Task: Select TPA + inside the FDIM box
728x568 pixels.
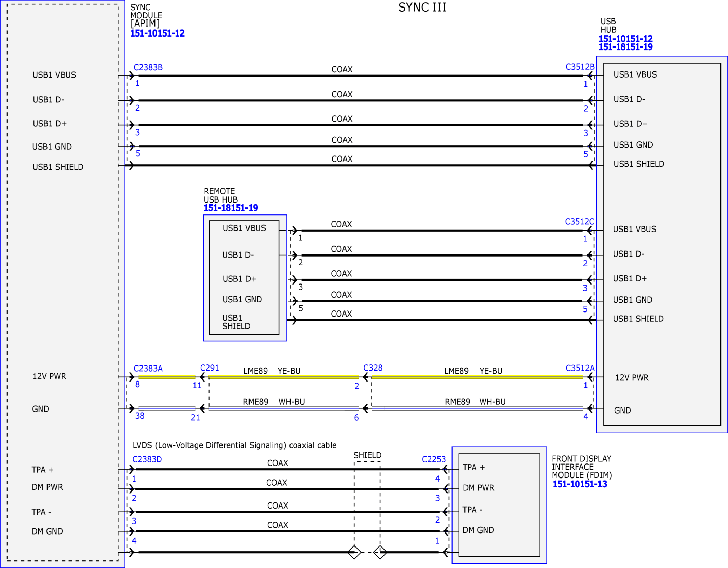Action: pos(474,468)
